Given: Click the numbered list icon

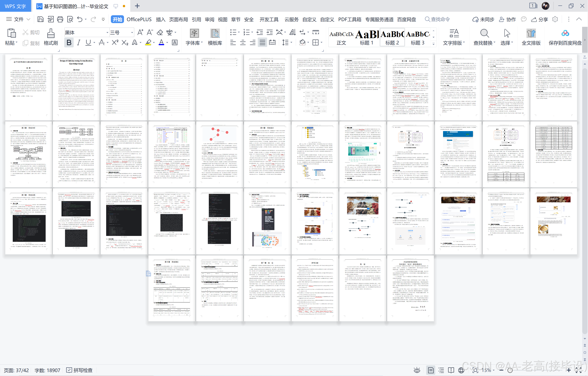Looking at the screenshot, I should coord(246,32).
